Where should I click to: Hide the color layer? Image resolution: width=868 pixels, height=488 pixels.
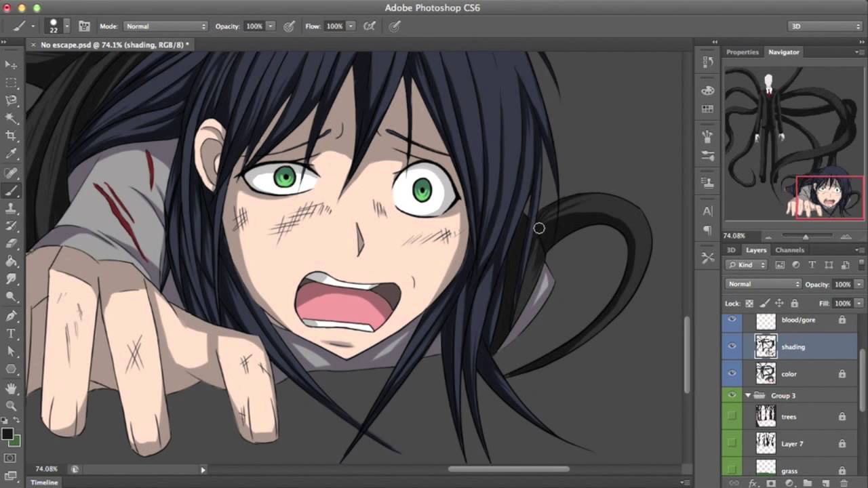pyautogui.click(x=732, y=373)
